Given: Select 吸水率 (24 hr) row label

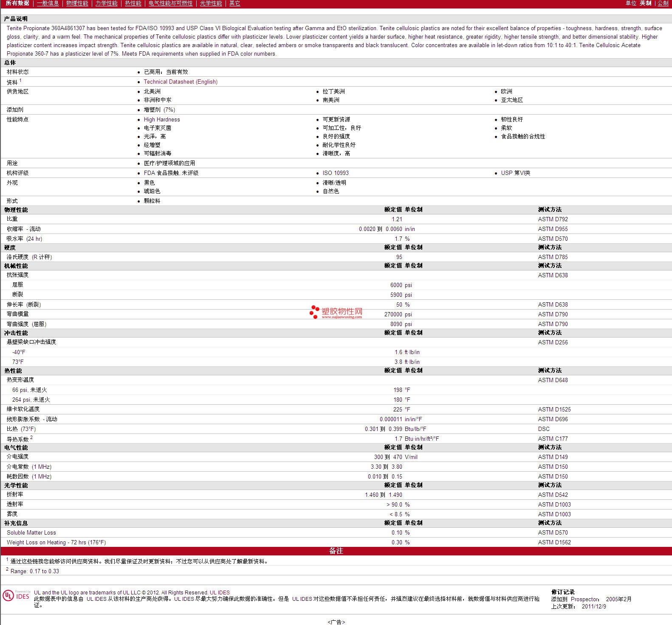Looking at the screenshot, I should coord(24,239).
